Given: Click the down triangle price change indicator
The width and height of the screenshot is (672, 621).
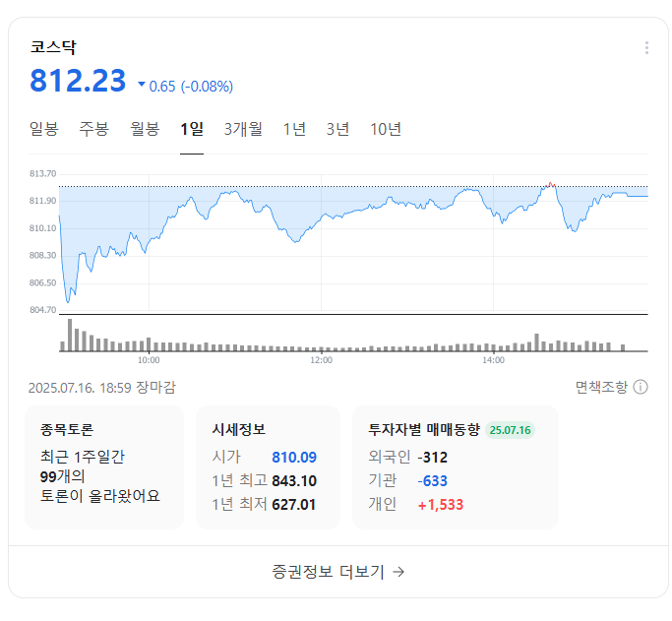Looking at the screenshot, I should click(x=142, y=85).
